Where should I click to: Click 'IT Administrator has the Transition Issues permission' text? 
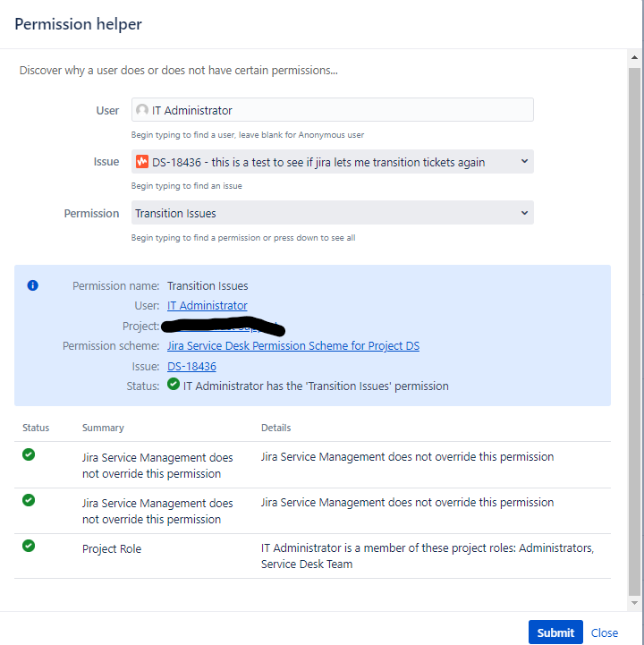pyautogui.click(x=316, y=386)
